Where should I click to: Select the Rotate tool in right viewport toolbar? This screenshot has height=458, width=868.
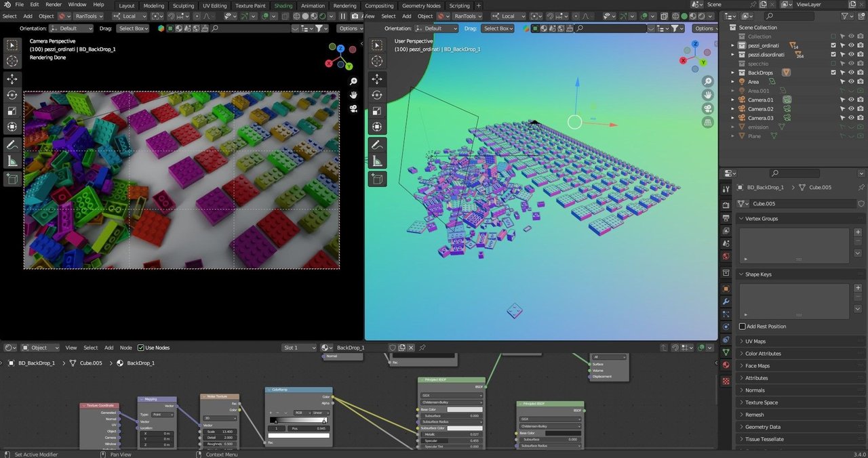pyautogui.click(x=377, y=95)
